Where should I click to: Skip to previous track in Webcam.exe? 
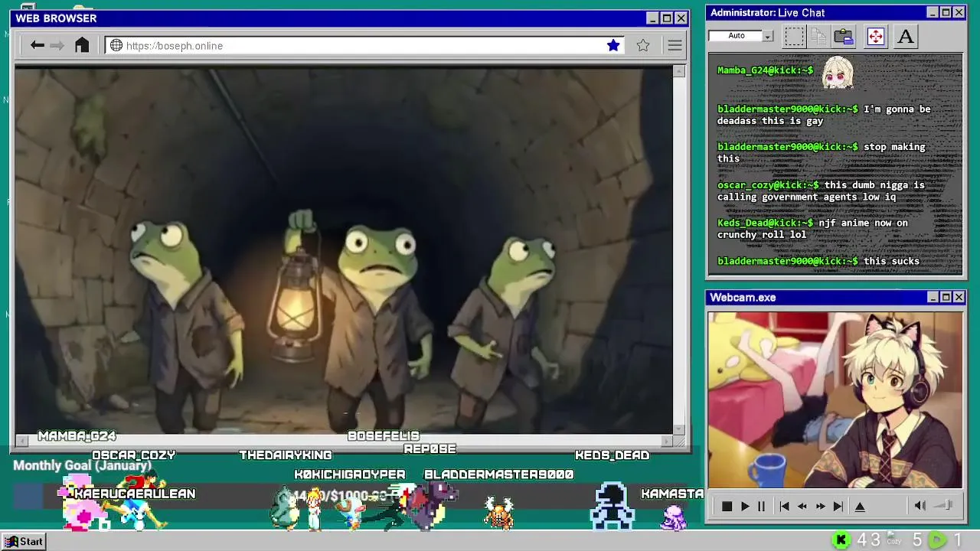click(x=784, y=507)
